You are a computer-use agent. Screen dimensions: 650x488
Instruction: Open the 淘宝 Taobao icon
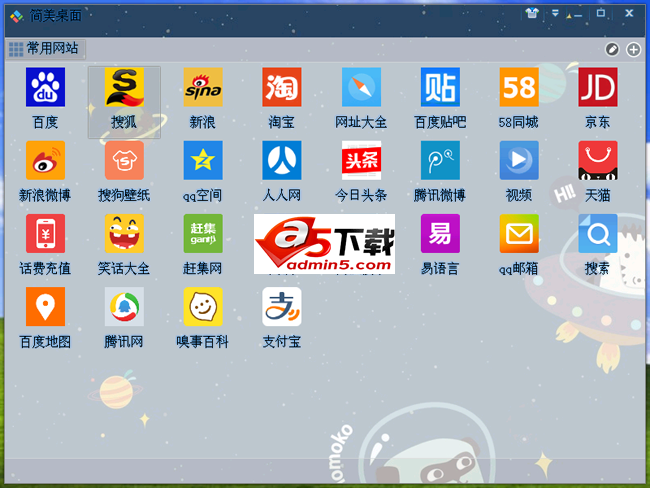(x=281, y=87)
